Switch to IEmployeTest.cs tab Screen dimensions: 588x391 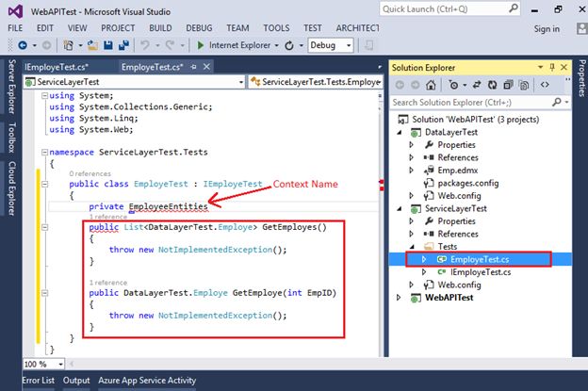pyautogui.click(x=57, y=67)
